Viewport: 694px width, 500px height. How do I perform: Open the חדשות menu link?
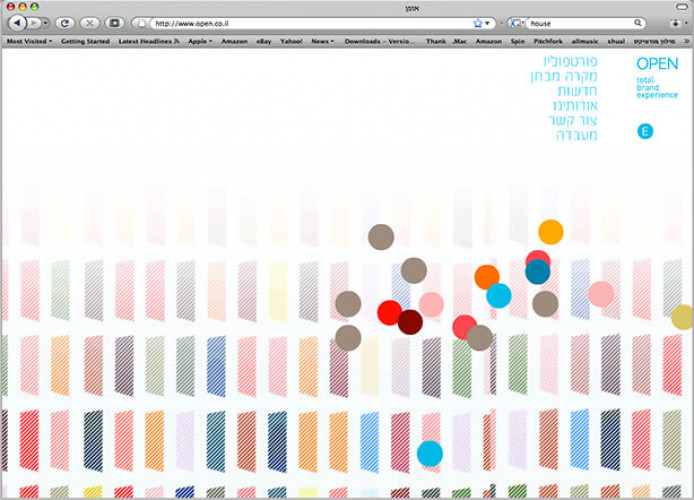point(577,91)
